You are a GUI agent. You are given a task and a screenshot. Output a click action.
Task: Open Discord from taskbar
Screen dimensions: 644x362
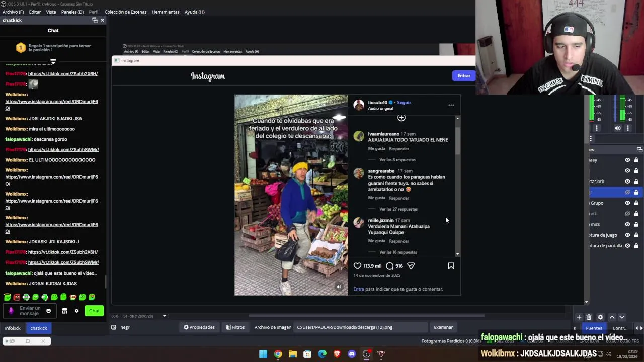coord(352,354)
